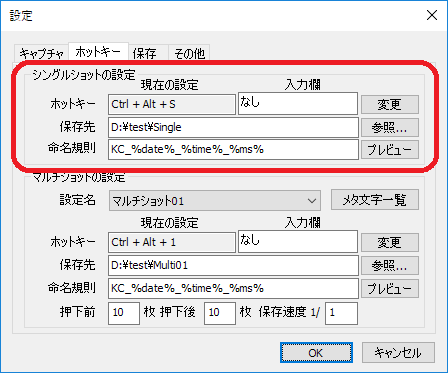Edit the D:¥test¥Multi01 path field

tap(233, 265)
